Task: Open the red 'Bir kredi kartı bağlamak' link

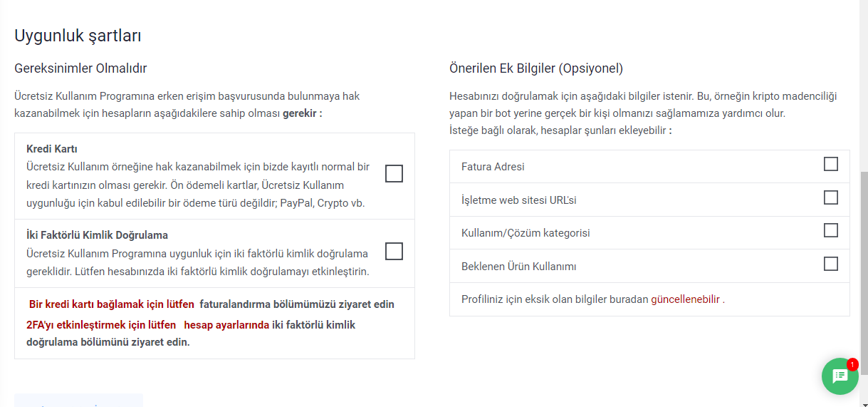Action: 112,304
